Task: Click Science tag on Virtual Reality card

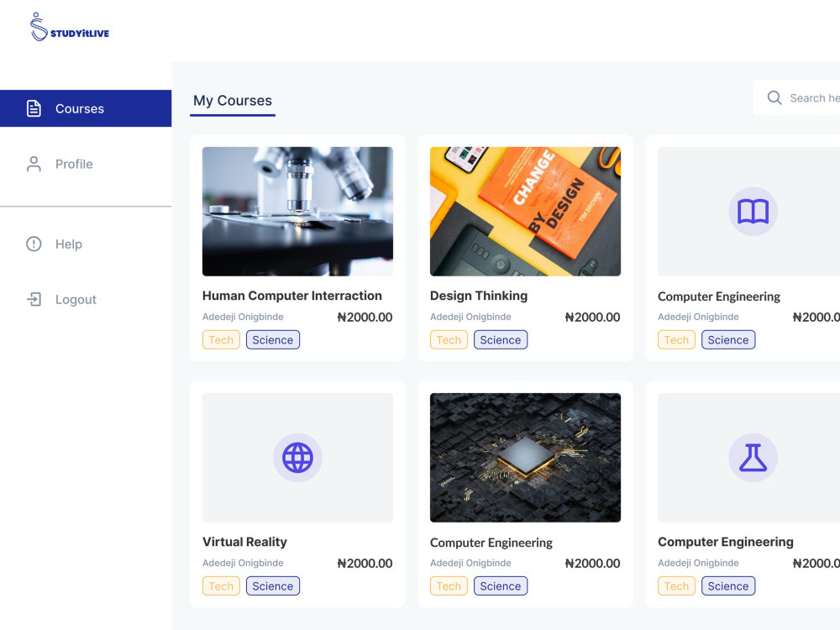Action: click(273, 585)
